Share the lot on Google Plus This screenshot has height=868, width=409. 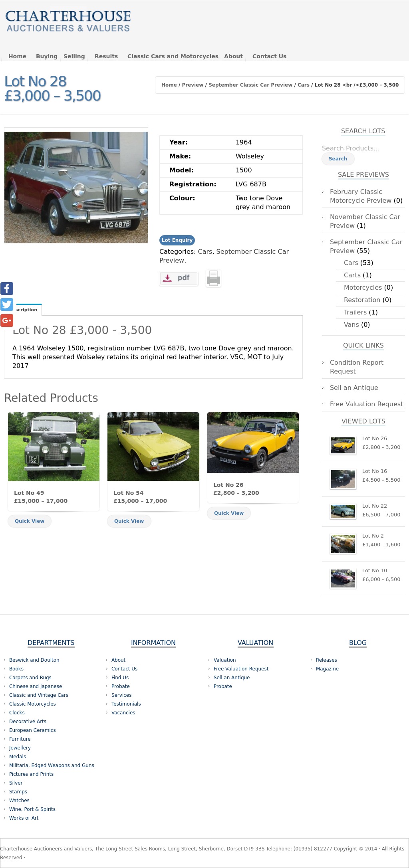click(7, 320)
